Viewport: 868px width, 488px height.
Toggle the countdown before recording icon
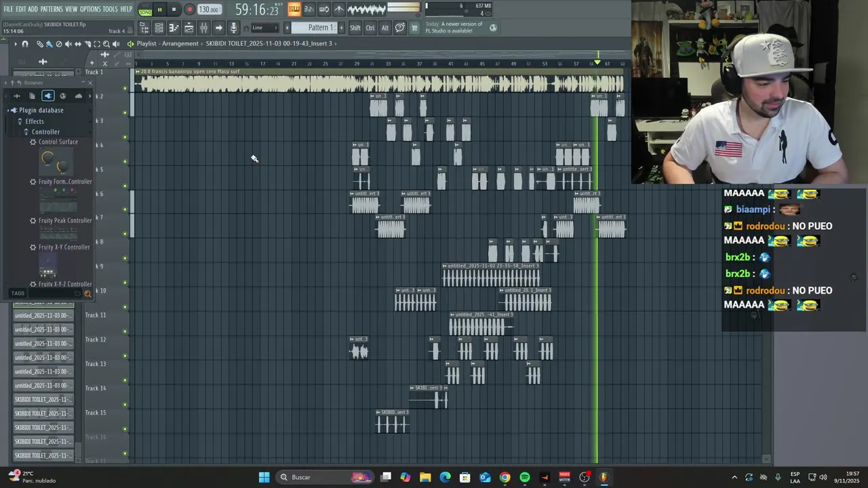tap(309, 9)
